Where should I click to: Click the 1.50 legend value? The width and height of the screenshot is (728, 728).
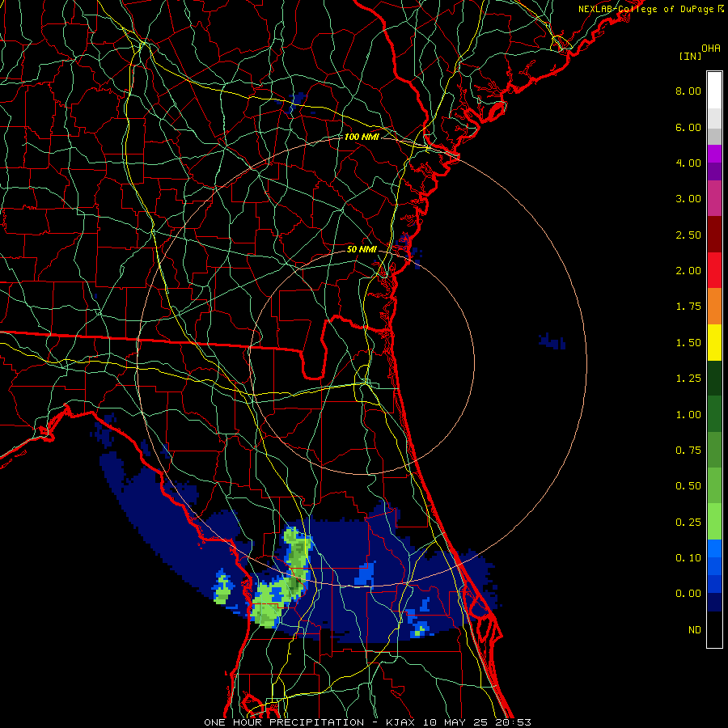tap(688, 343)
